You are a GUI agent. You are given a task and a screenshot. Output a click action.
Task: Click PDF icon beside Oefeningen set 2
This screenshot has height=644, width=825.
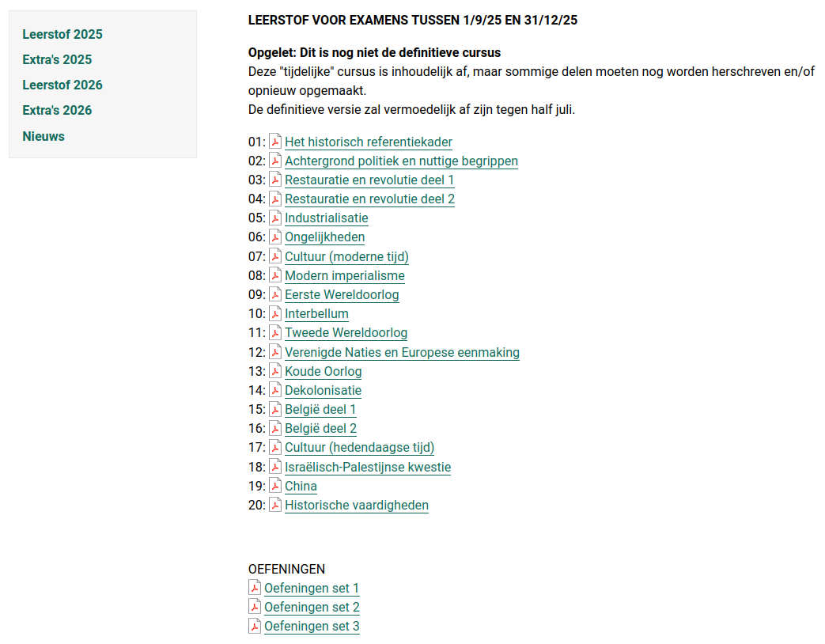pos(255,605)
